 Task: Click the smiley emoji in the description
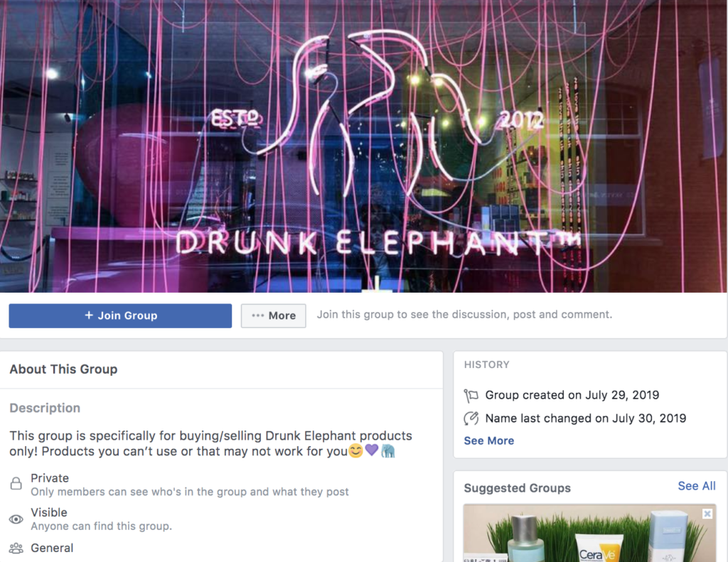[x=355, y=450]
